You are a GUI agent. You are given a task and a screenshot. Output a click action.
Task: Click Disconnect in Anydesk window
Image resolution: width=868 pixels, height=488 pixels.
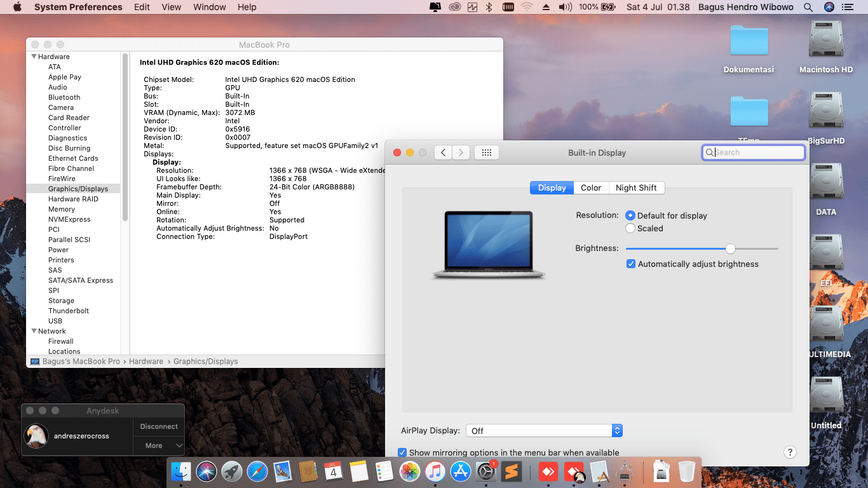point(159,426)
